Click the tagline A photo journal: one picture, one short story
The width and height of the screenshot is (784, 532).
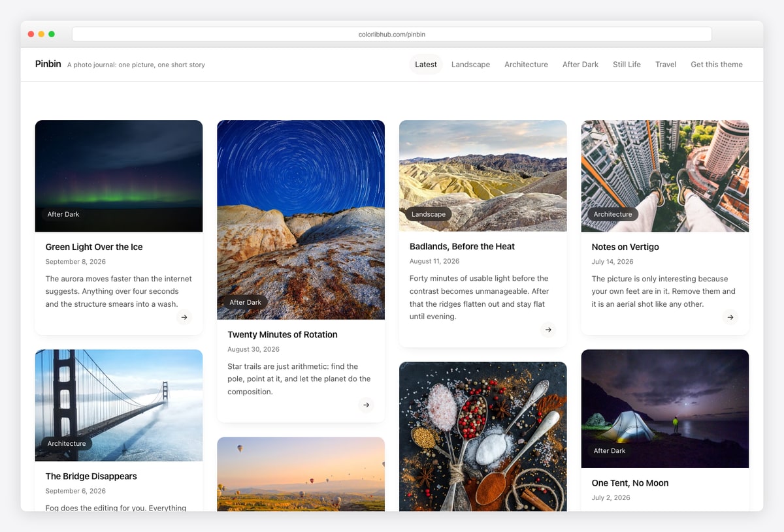136,65
